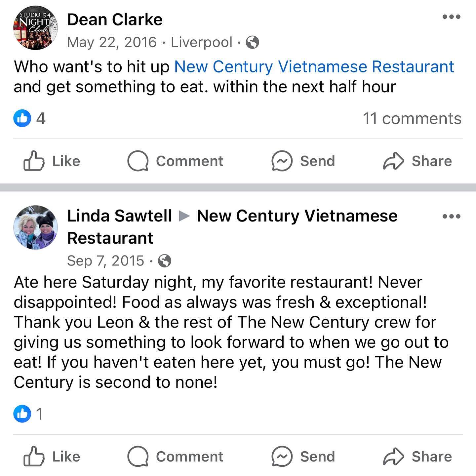
Task: Open New Century Vietnamese Restaurant blue link
Action: click(314, 67)
